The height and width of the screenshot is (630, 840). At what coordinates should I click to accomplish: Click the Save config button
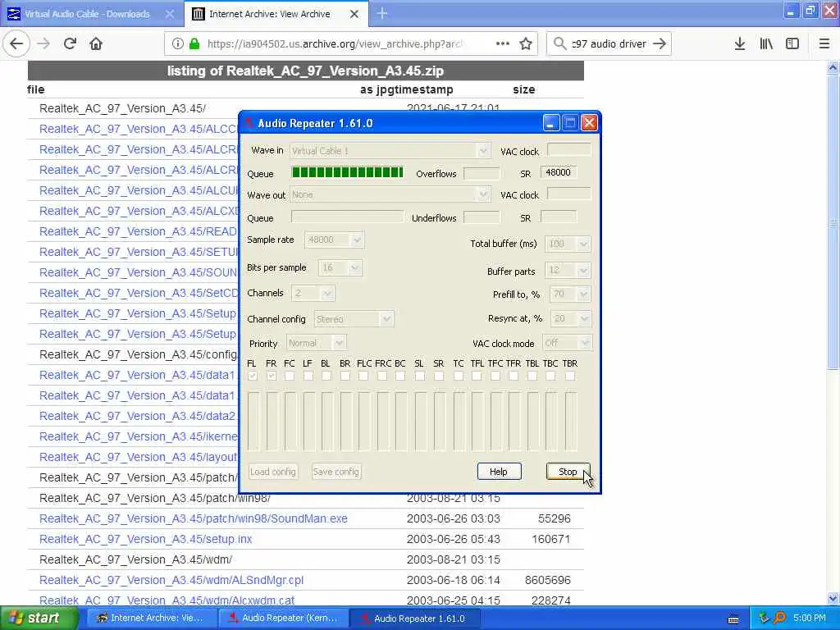pyautogui.click(x=336, y=472)
